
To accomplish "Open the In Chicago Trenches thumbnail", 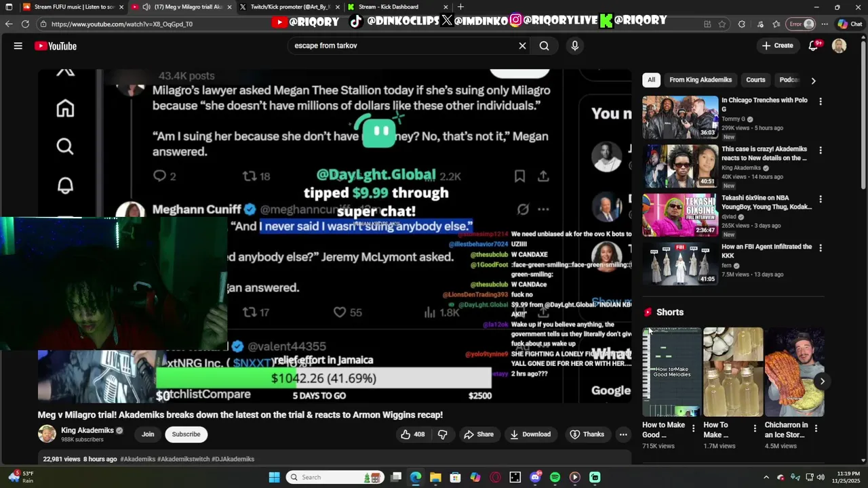I will tap(680, 117).
